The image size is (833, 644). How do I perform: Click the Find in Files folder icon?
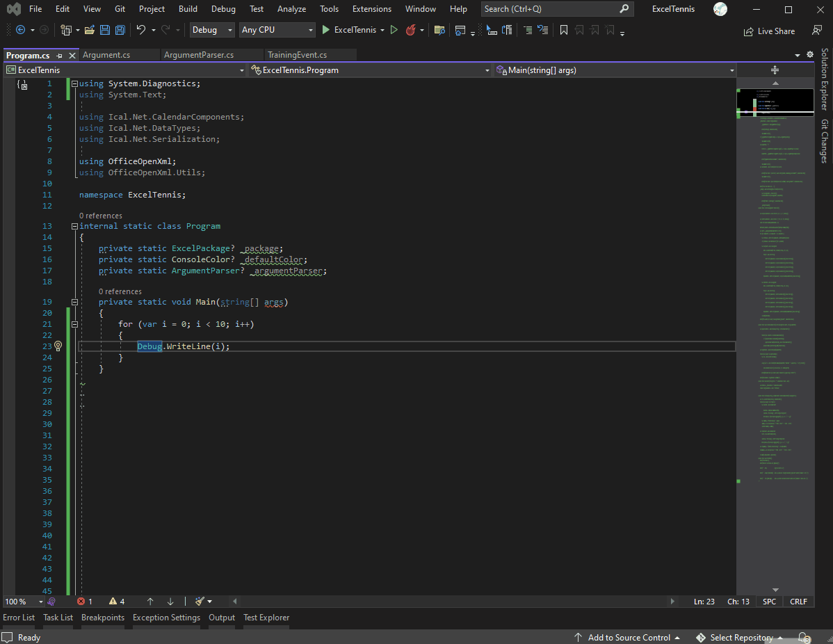(439, 31)
